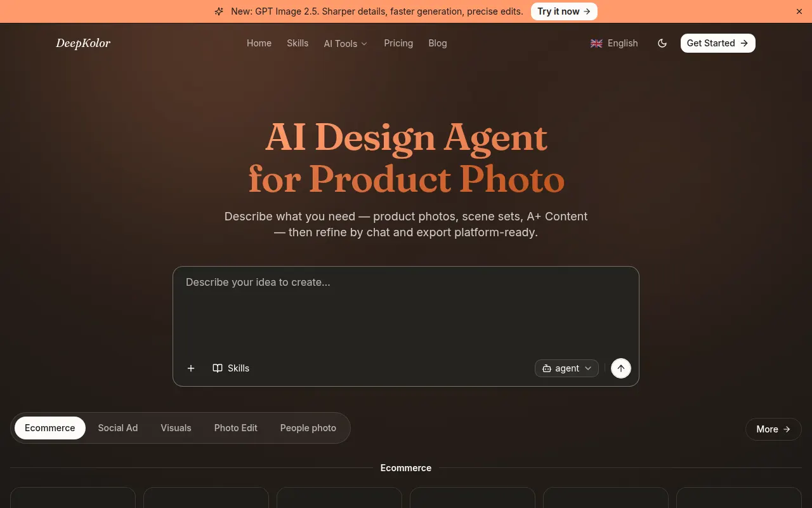This screenshot has width=812, height=508.
Task: Click the Ecommerce section heading
Action: click(x=406, y=468)
